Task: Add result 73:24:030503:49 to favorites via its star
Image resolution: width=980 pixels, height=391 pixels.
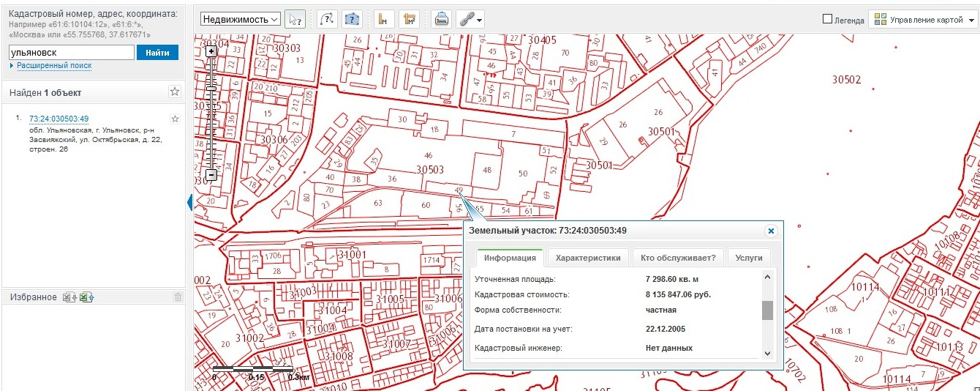Action: [x=175, y=119]
